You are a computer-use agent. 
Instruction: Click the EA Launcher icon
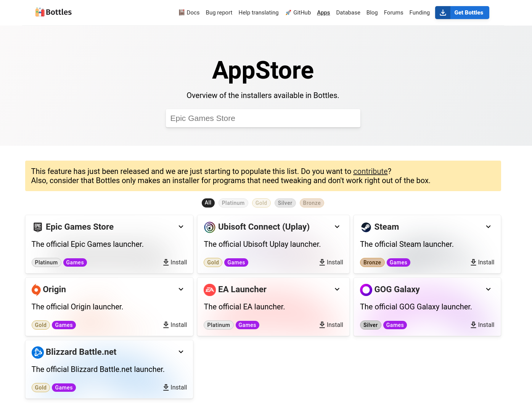coord(210,290)
